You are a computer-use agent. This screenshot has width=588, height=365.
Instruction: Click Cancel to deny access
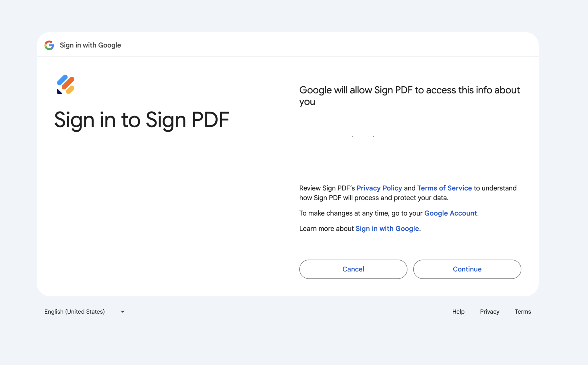353,269
